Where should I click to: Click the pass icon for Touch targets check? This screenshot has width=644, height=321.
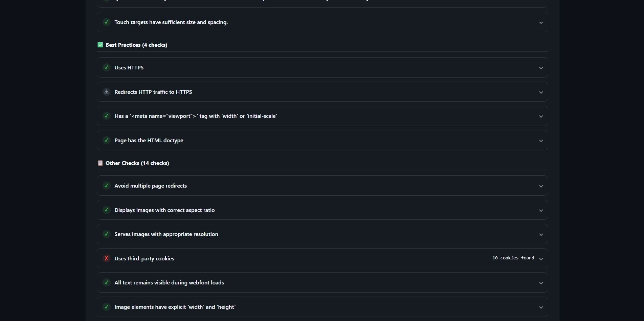tap(107, 22)
